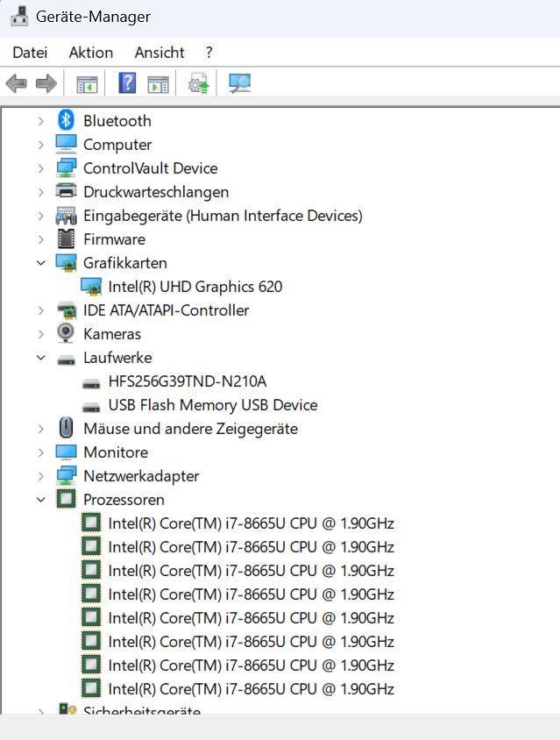Toggle the console tree toolbar icon
The height and width of the screenshot is (740, 560).
point(87,84)
